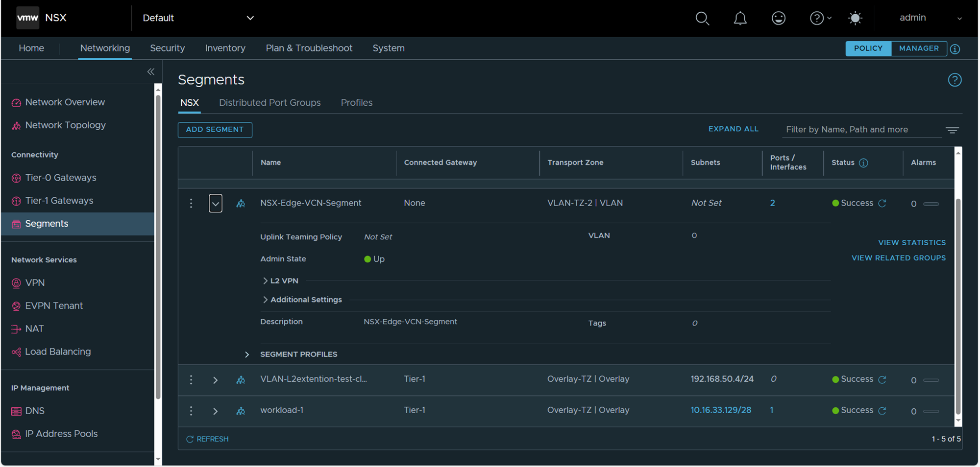The height and width of the screenshot is (467, 980).
Task: Click alarms bar for workload-1
Action: point(931,411)
